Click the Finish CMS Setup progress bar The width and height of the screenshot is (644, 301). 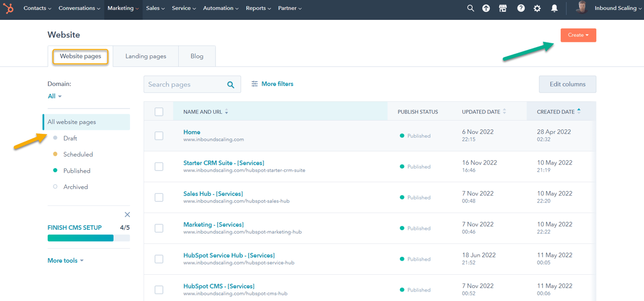click(x=89, y=238)
